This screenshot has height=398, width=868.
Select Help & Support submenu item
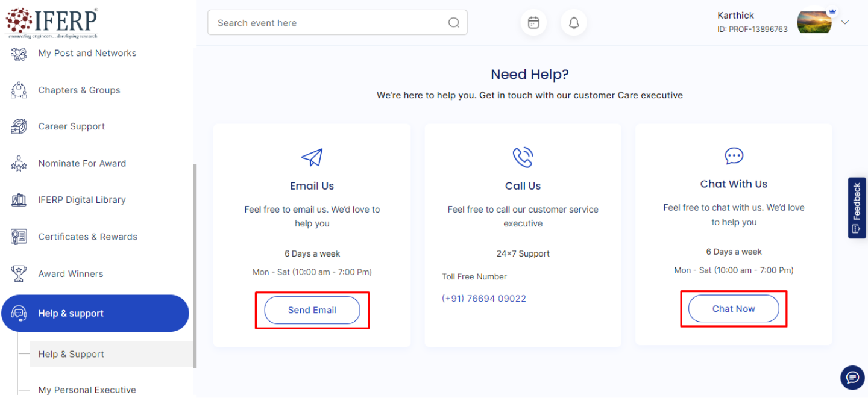coord(71,354)
